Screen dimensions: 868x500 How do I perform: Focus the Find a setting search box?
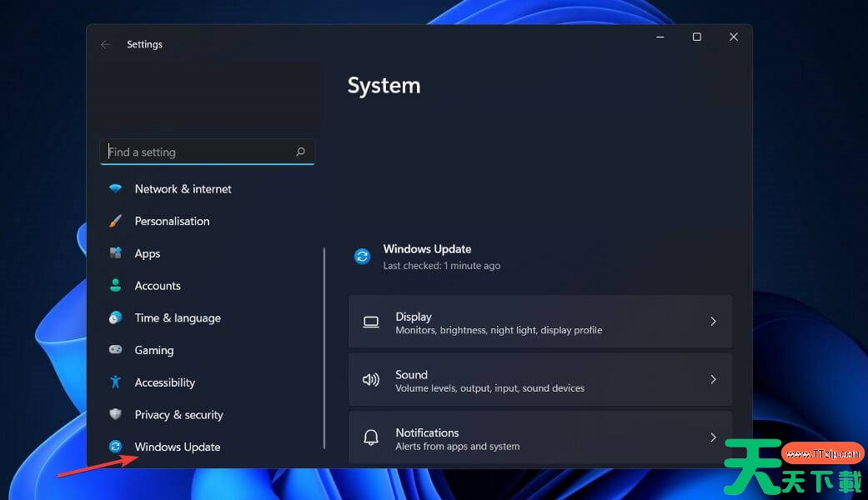(x=208, y=152)
